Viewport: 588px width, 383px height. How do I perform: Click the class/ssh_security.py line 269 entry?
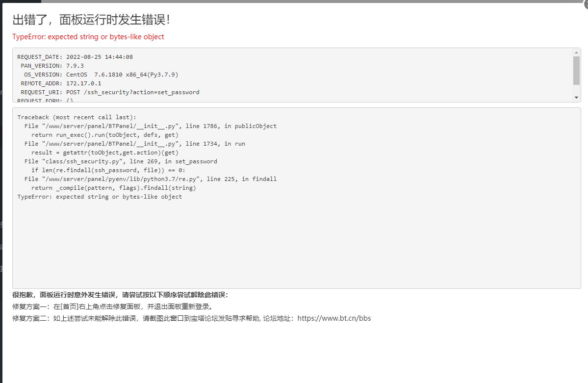121,161
